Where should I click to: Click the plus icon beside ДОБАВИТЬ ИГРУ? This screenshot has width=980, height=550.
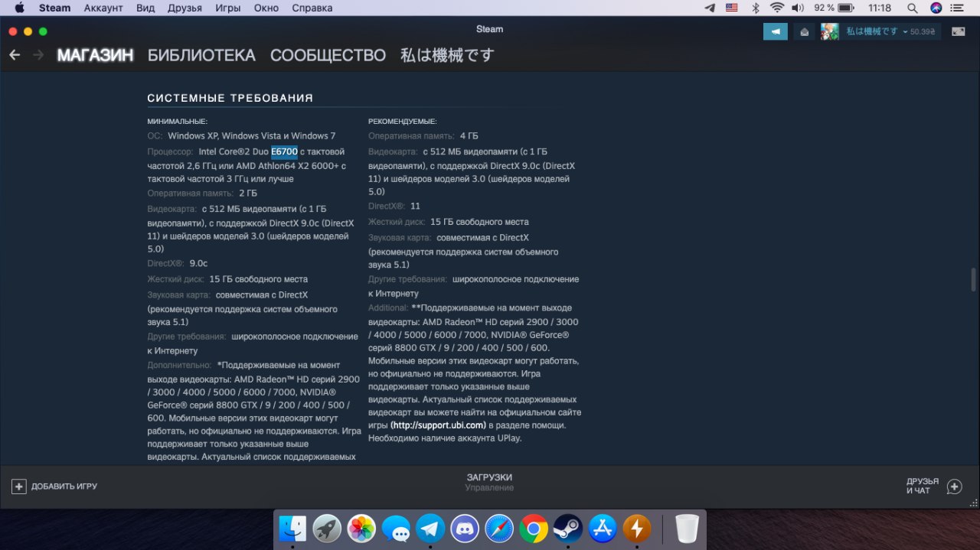(19, 487)
